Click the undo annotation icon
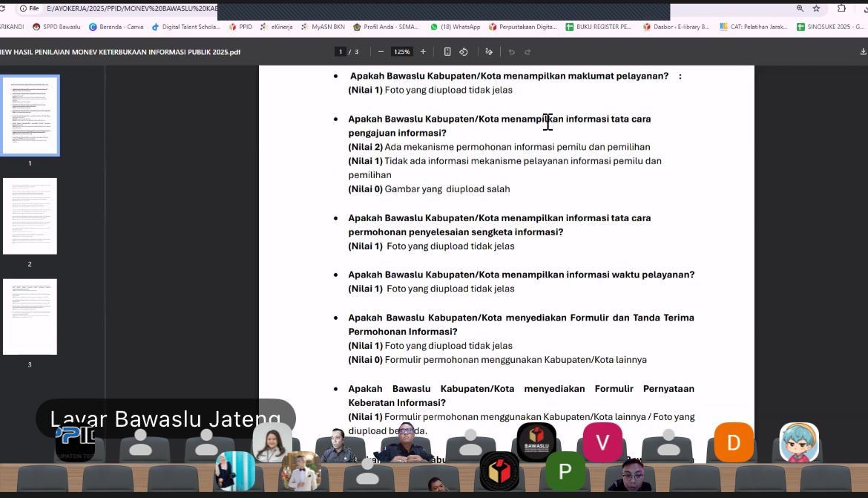This screenshot has height=498, width=868. pyautogui.click(x=512, y=51)
